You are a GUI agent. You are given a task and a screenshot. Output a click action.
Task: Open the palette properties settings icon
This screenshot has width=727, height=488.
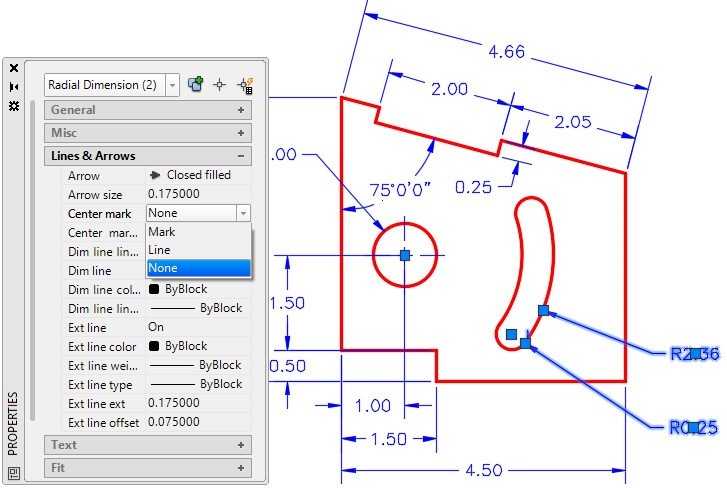(x=14, y=106)
